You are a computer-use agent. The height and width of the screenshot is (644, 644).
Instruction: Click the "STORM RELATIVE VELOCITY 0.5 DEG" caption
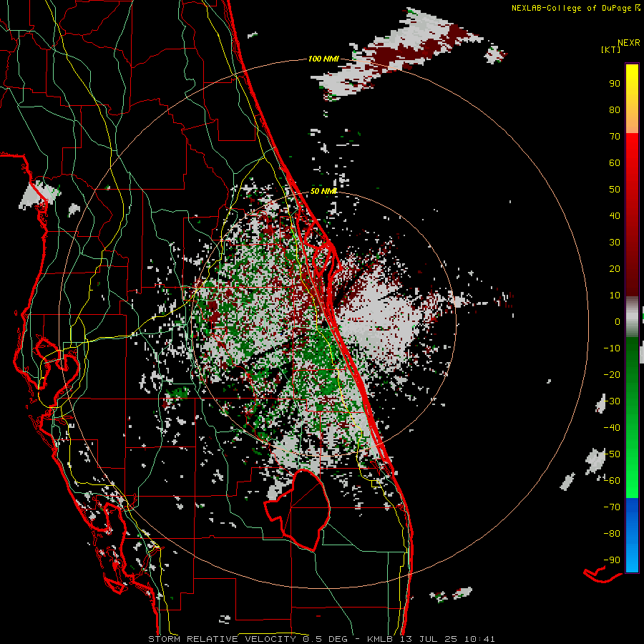pos(248,639)
